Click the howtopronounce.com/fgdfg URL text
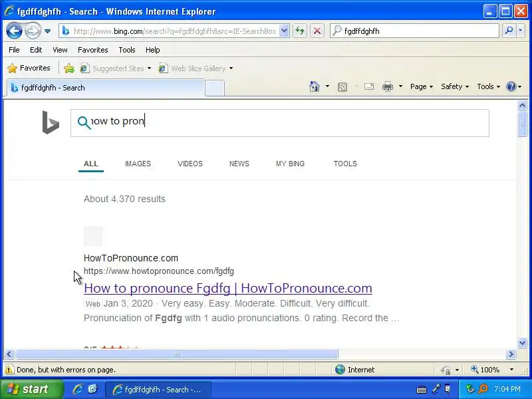Viewport: 532px width, 399px height. tap(159, 271)
